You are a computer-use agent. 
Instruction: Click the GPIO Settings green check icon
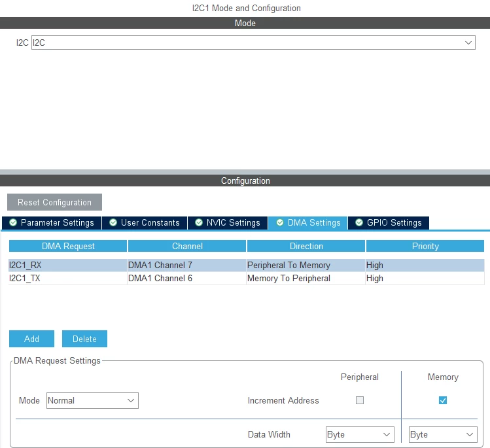(359, 222)
